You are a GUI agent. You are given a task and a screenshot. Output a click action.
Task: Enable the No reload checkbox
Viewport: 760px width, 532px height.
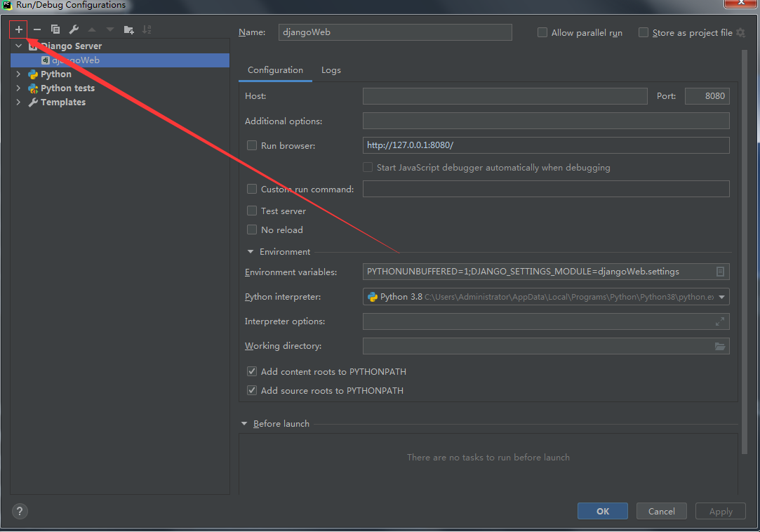(251, 230)
